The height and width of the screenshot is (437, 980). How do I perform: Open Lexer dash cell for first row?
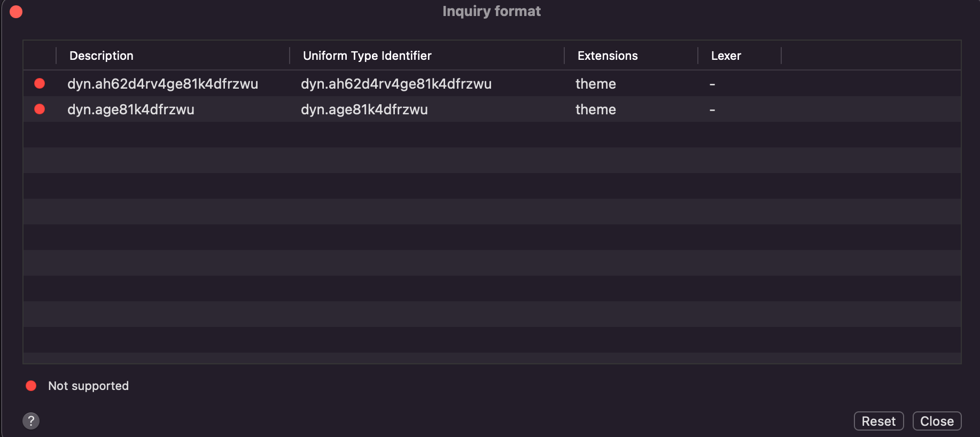click(712, 84)
